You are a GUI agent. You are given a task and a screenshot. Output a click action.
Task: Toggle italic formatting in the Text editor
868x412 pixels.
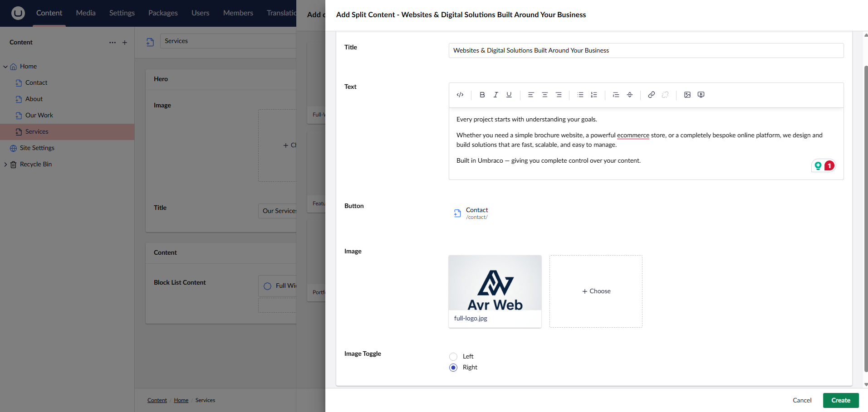click(495, 95)
